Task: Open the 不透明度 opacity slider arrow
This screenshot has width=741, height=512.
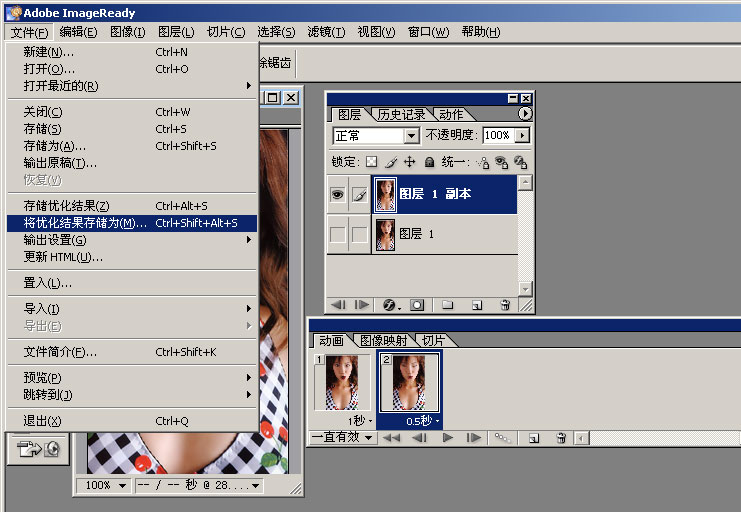Action: coord(522,136)
